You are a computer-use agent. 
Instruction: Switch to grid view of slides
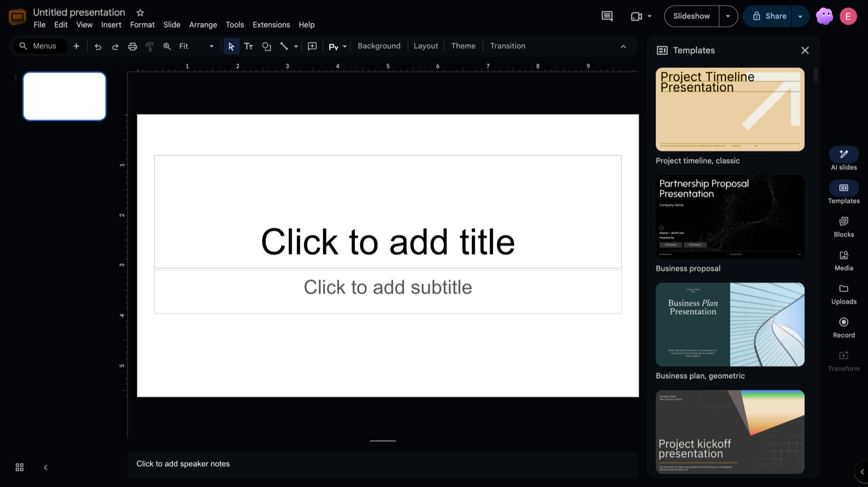pos(20,467)
